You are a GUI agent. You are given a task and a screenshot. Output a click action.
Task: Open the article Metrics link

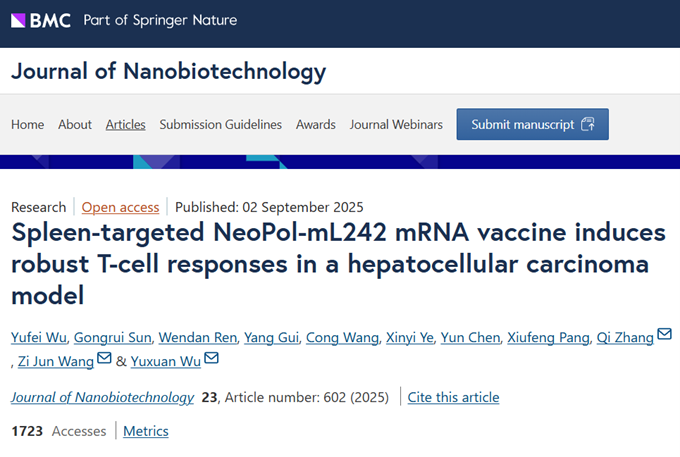pos(146,431)
